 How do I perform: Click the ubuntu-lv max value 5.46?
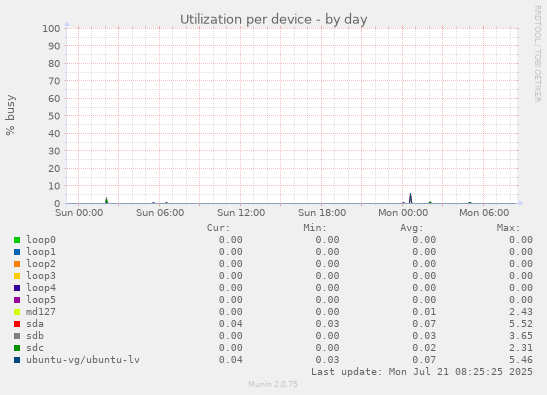(x=521, y=360)
